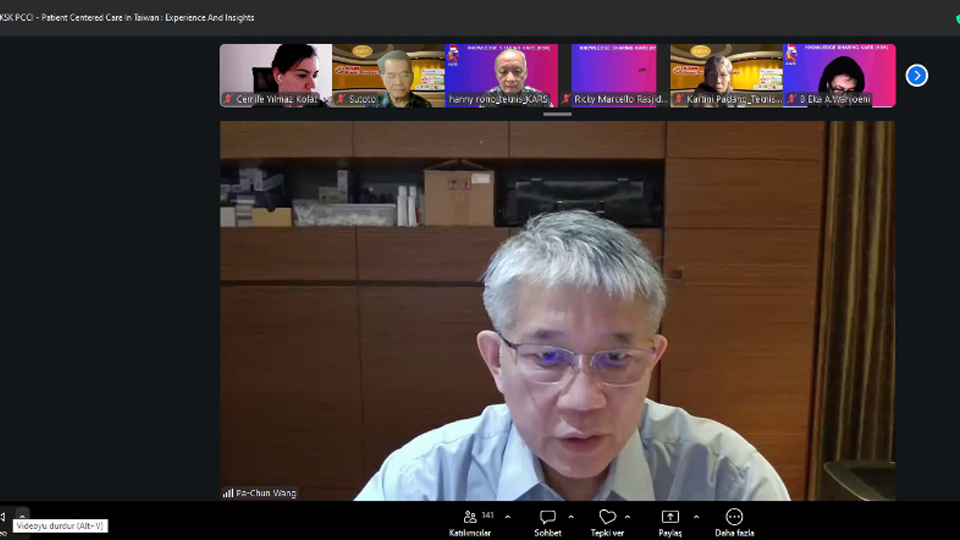Click muted mic icon on B Eka tile
960x540 pixels.
[792, 99]
